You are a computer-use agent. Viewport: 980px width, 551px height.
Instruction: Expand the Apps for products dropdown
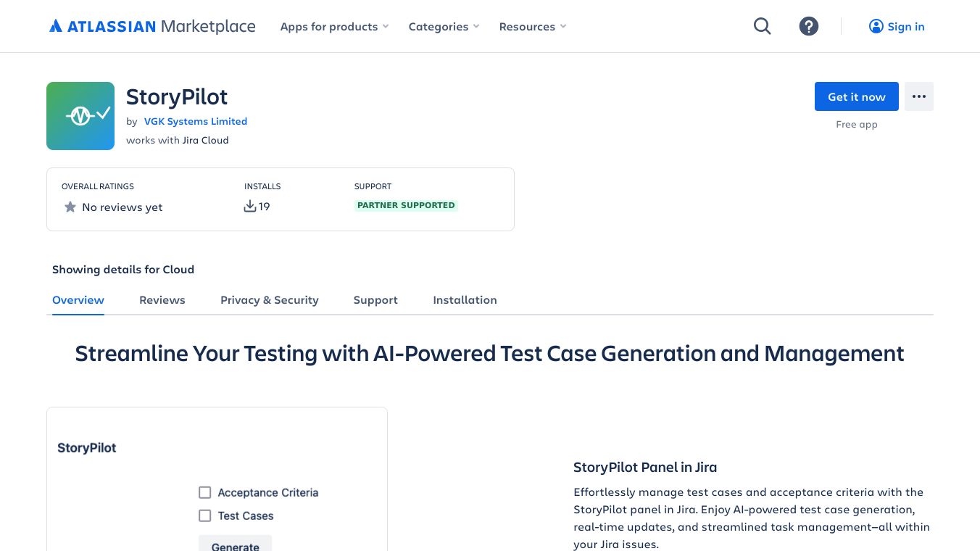pyautogui.click(x=334, y=27)
